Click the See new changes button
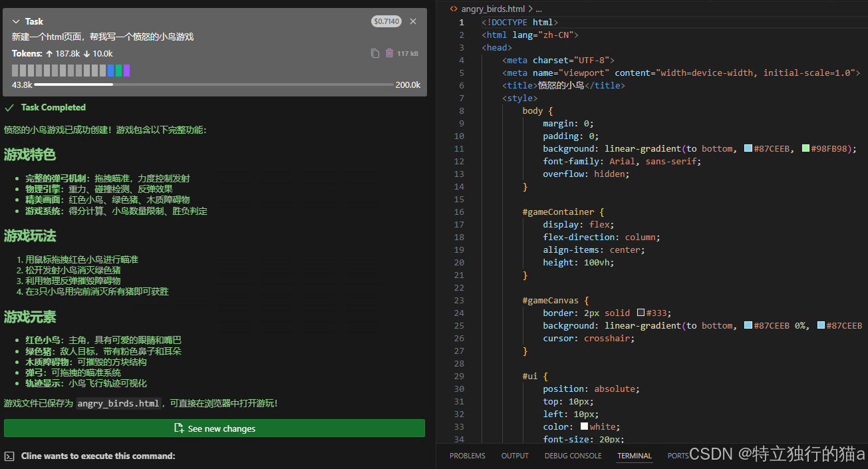Image resolution: width=868 pixels, height=469 pixels. tap(214, 428)
